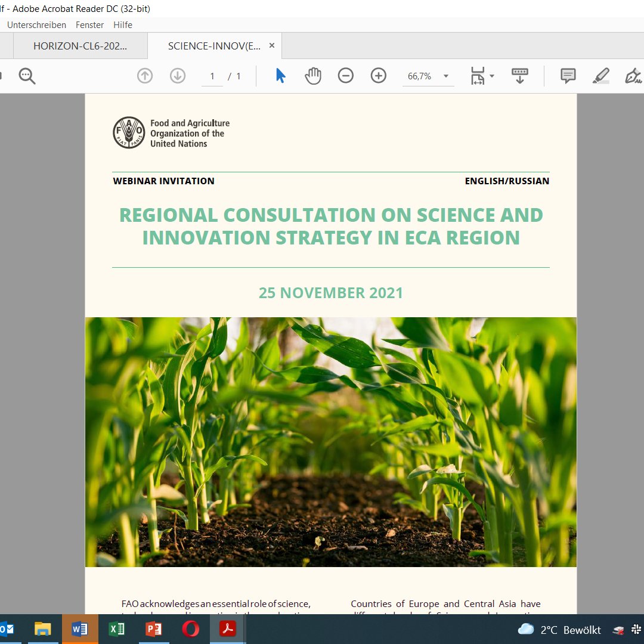Open Opera browser from the taskbar

click(191, 629)
